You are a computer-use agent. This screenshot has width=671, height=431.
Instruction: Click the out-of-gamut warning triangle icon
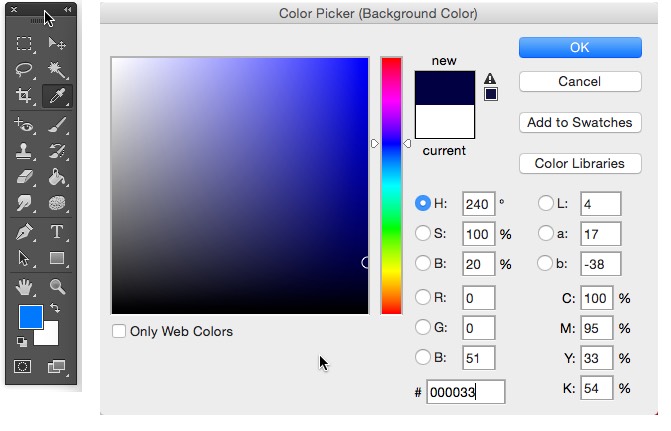pyautogui.click(x=490, y=78)
